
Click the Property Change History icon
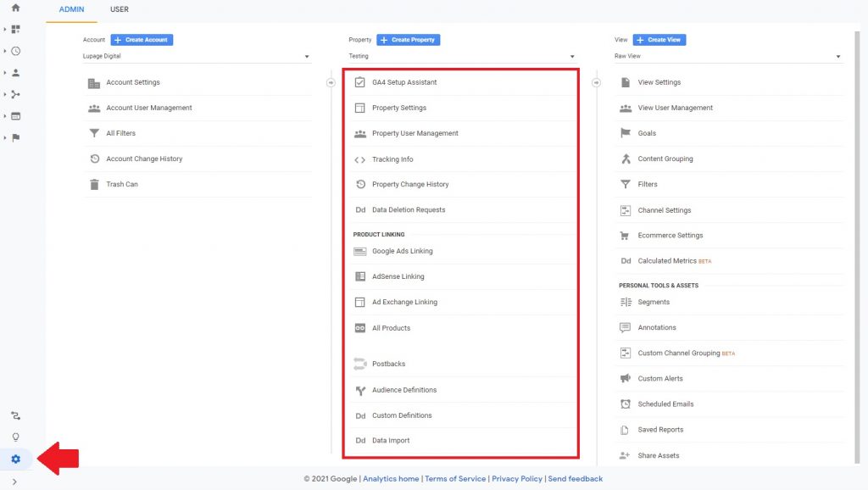coord(360,184)
